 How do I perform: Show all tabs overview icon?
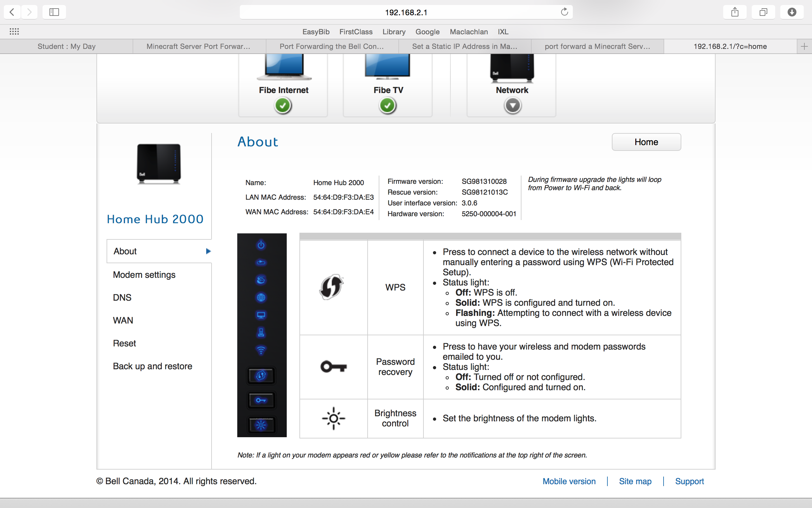(763, 12)
